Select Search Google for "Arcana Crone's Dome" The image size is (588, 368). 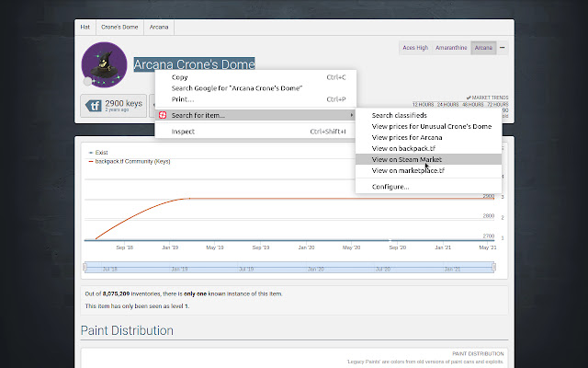255,88
